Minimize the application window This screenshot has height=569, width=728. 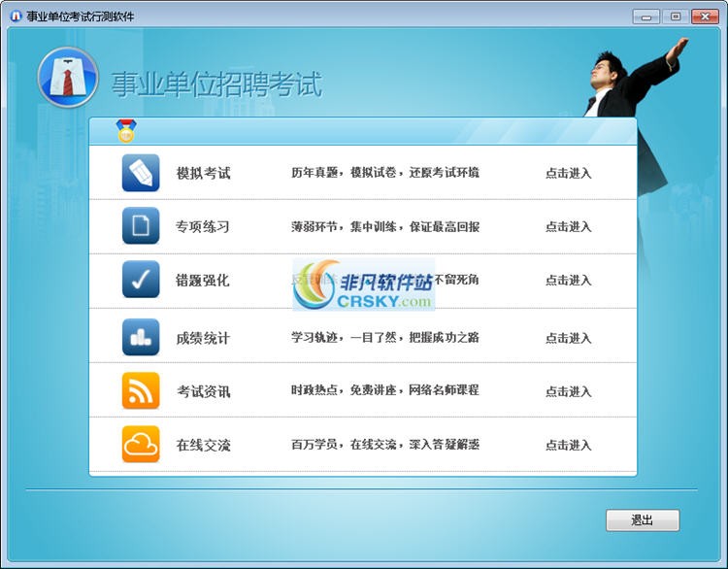click(645, 17)
